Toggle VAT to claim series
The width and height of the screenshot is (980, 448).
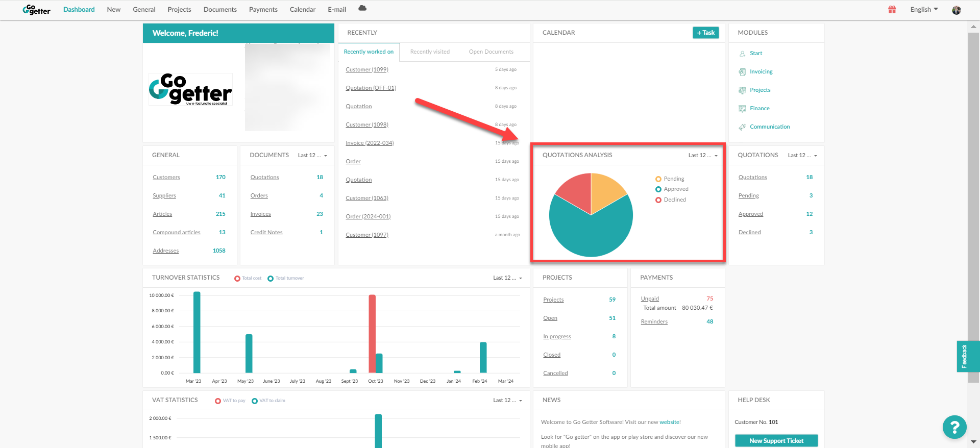(268, 401)
